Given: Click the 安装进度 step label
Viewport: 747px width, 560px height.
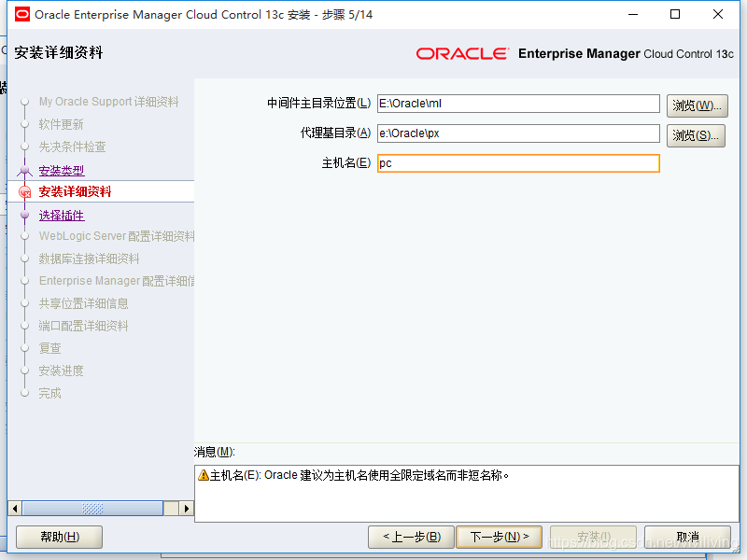Looking at the screenshot, I should tap(61, 371).
